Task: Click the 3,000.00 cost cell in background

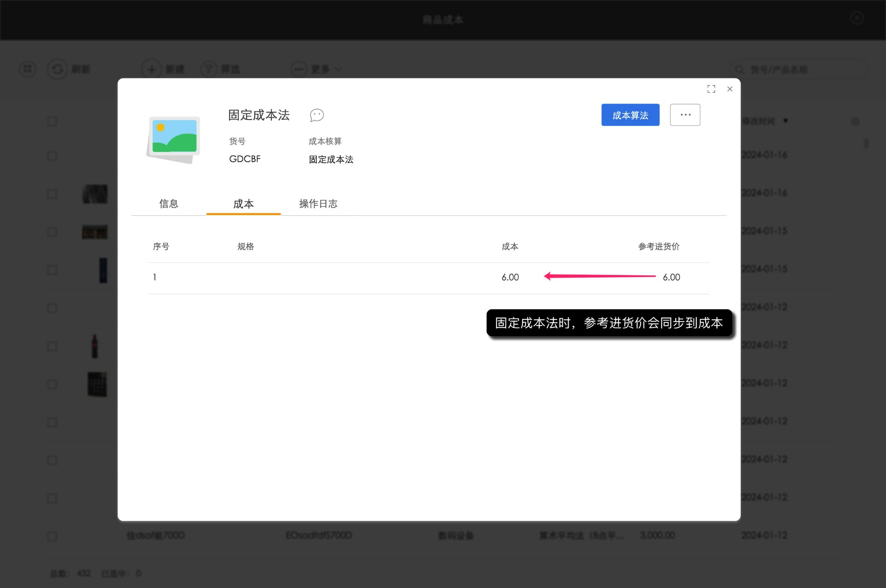Action: click(x=657, y=535)
